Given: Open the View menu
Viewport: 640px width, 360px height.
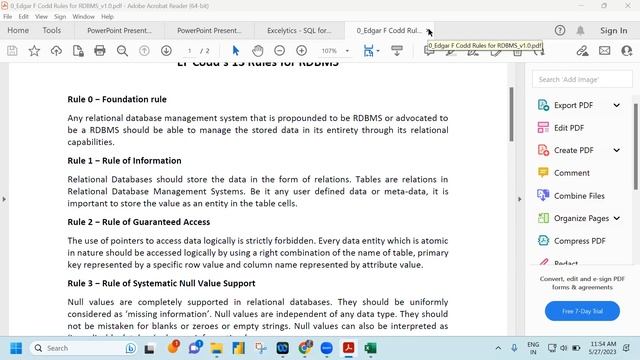Looking at the screenshot, I should click(x=41, y=17).
